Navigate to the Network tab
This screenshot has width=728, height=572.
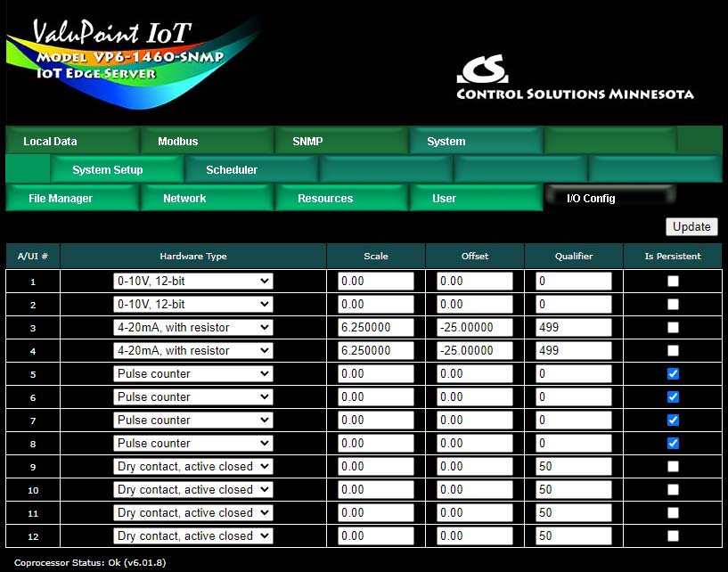(x=184, y=198)
